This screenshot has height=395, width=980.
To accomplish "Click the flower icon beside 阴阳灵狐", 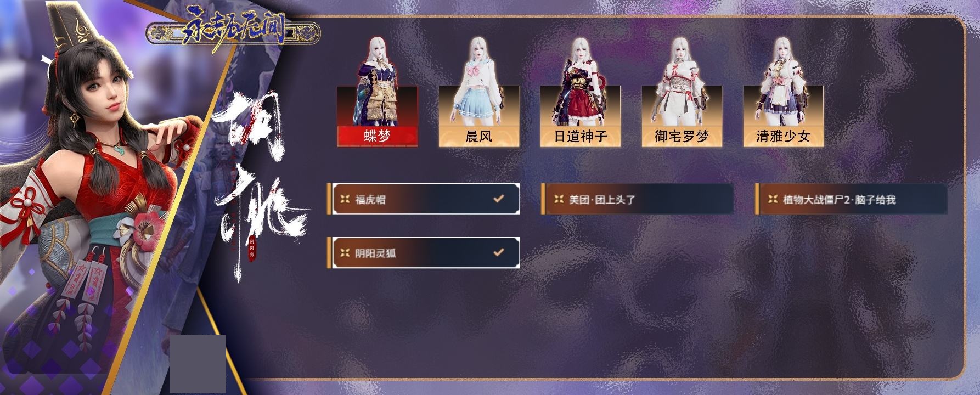I will 345,253.
